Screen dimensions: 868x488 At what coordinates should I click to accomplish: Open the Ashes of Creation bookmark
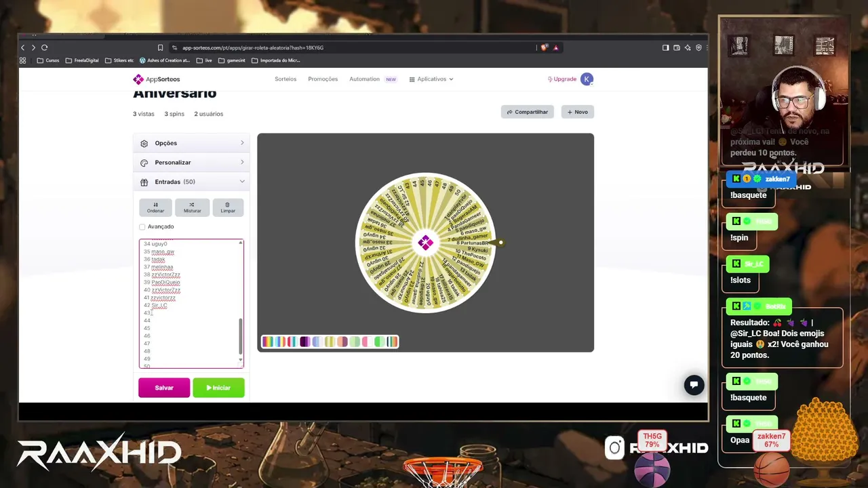pyautogui.click(x=165, y=60)
